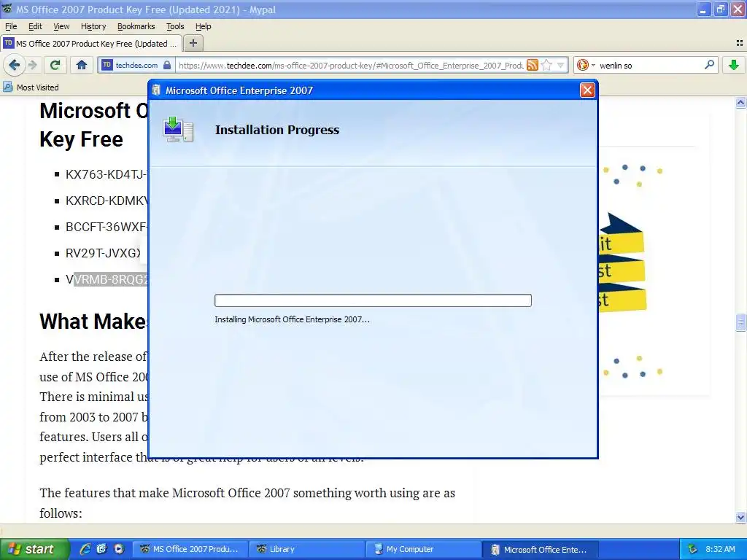Open the History menu
Viewport: 747px width, 560px height.
click(93, 26)
